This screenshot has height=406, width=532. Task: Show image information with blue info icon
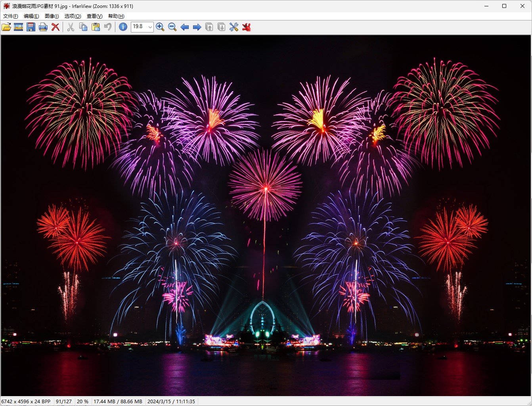click(x=123, y=27)
